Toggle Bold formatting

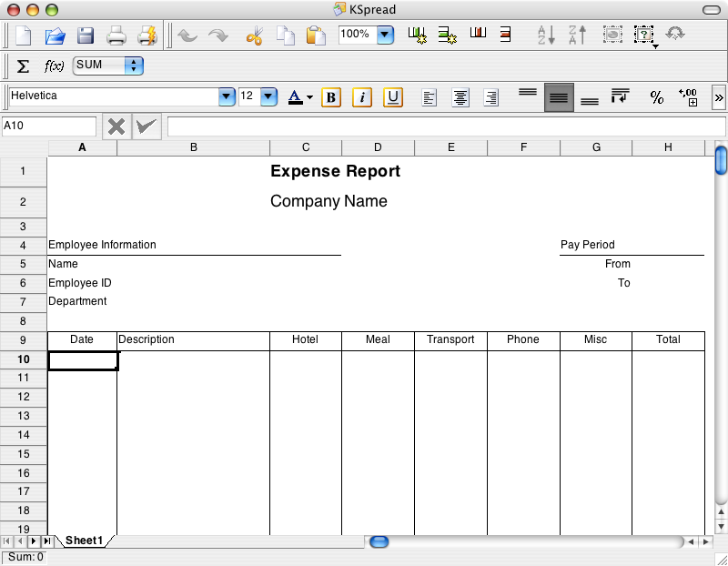331,97
